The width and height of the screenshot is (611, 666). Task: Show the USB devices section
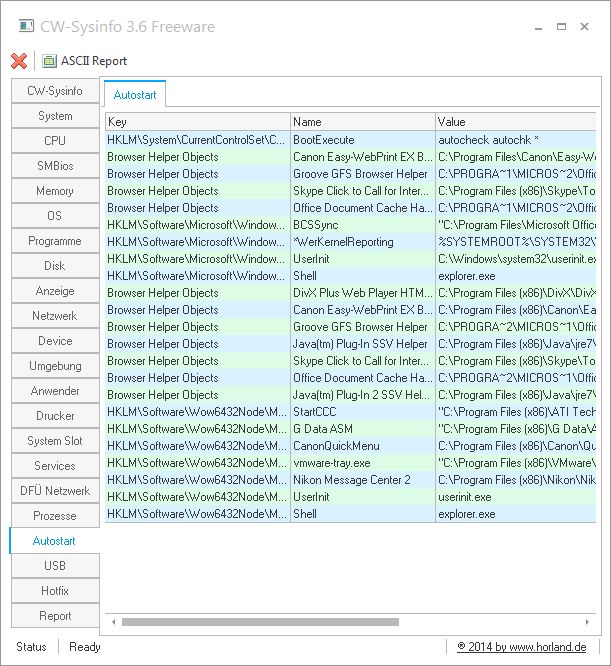click(x=55, y=566)
